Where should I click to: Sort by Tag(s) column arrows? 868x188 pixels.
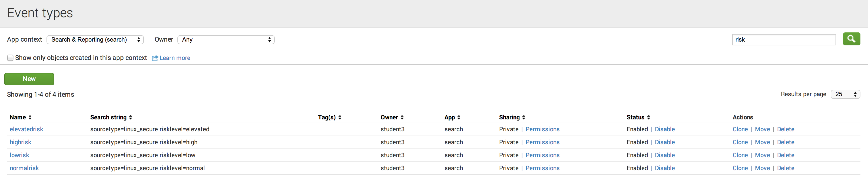(340, 117)
